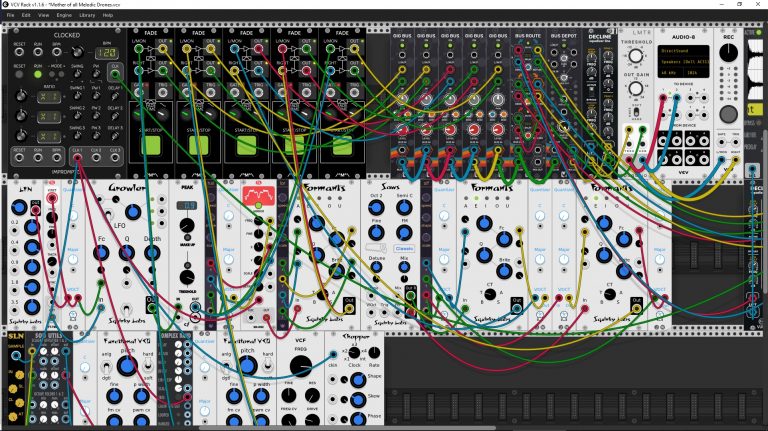The width and height of the screenshot is (768, 431).
Task: Click the Detune knob on Saws
Action: (376, 267)
